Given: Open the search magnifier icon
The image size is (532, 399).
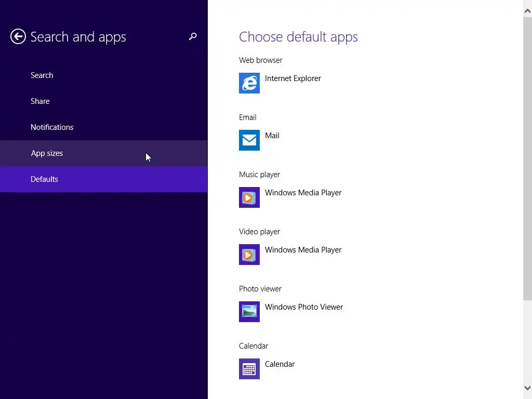Looking at the screenshot, I should (193, 36).
